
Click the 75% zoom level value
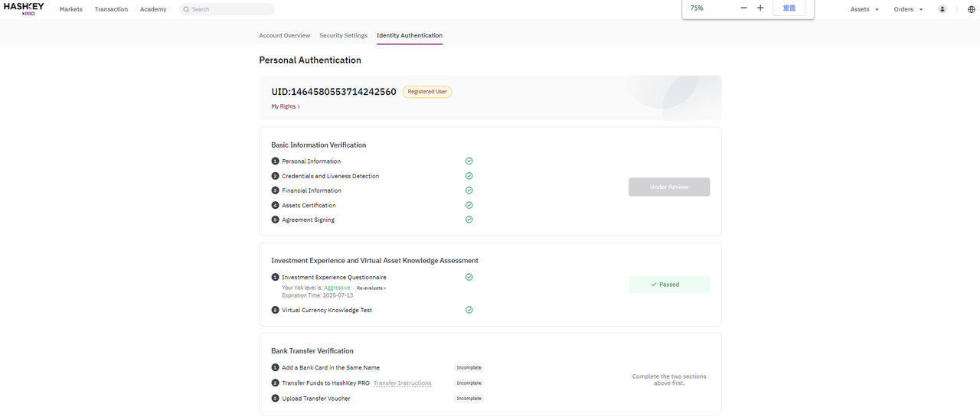pos(697,8)
